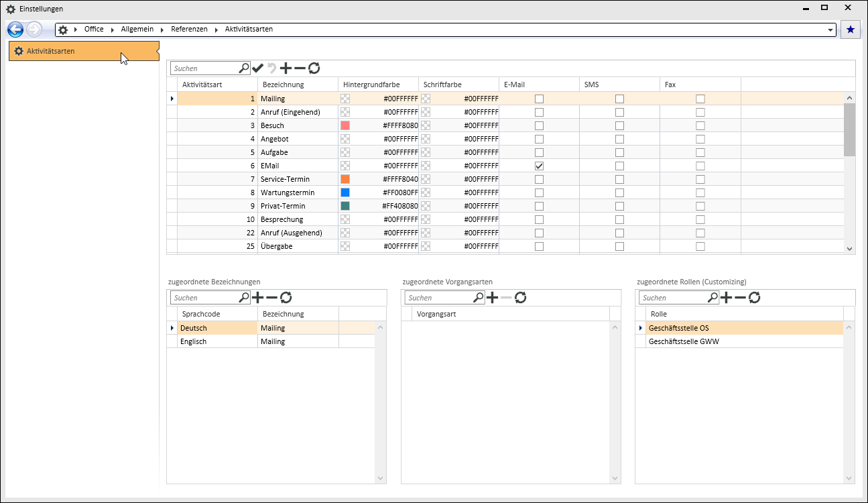This screenshot has height=503, width=868.
Task: Enable the SMS checkbox for Besuch
Action: [619, 125]
